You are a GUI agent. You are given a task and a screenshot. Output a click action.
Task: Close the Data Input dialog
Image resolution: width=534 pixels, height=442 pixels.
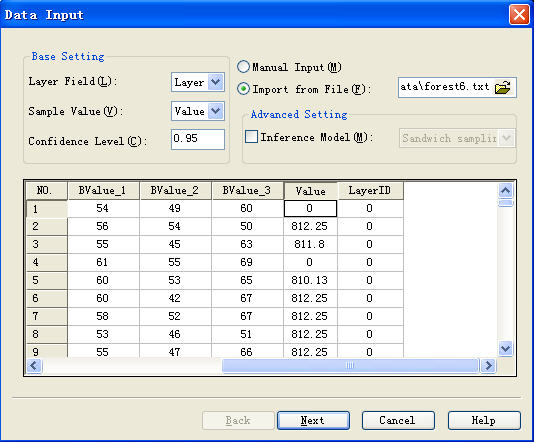[x=519, y=15]
